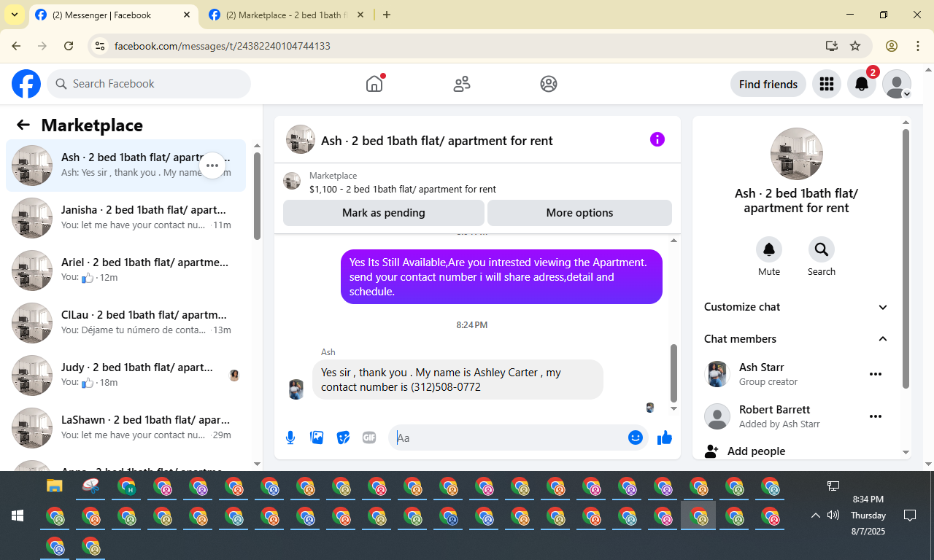Image resolution: width=934 pixels, height=560 pixels.
Task: Open the Windows Start menu
Action: (18, 516)
